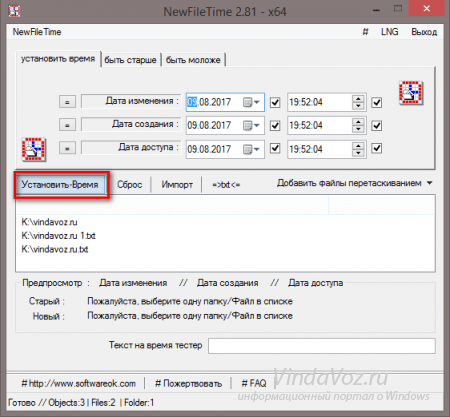Expand the Добавить файлы перетаскиванием dropdown

[x=430, y=183]
